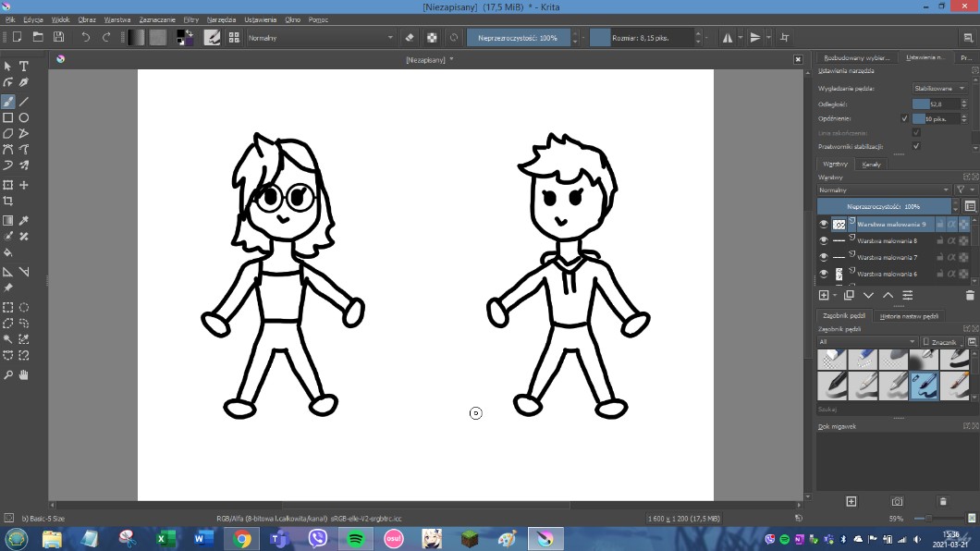Select the Color picker eyedropper tool

coord(24,220)
